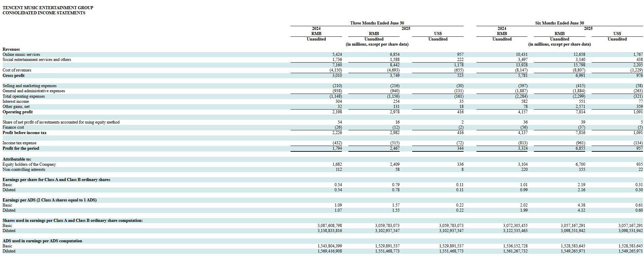Click the 'Income tax expense' row label

click(x=19, y=143)
